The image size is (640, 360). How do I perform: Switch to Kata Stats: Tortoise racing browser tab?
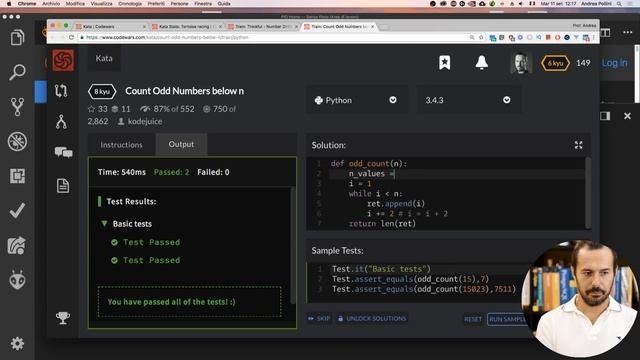(187, 27)
